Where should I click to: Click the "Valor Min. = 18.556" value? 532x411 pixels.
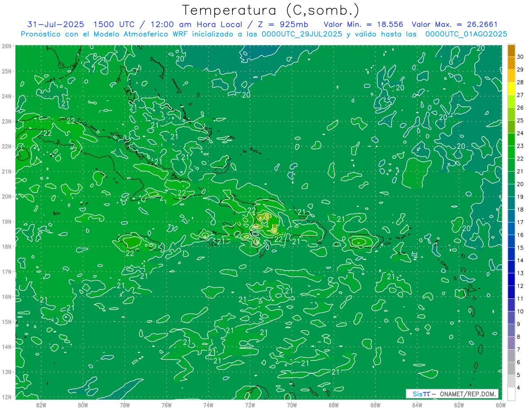[x=363, y=24]
